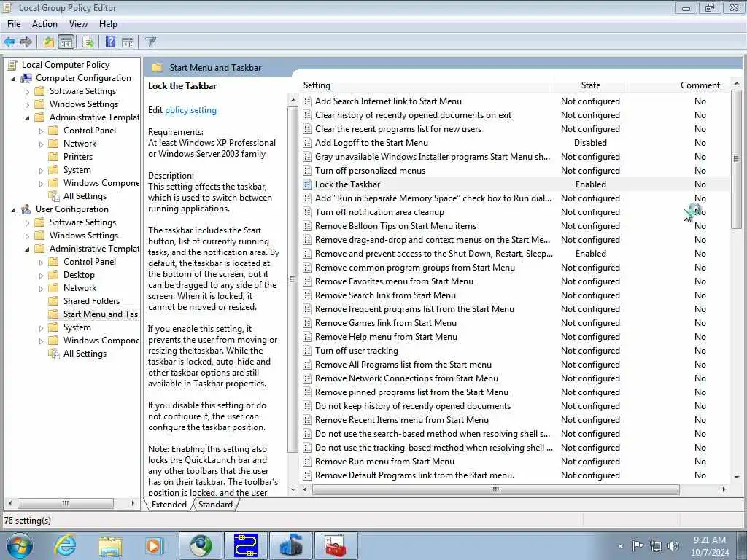Sort by the Comment column header
The height and width of the screenshot is (560, 747).
coord(700,85)
